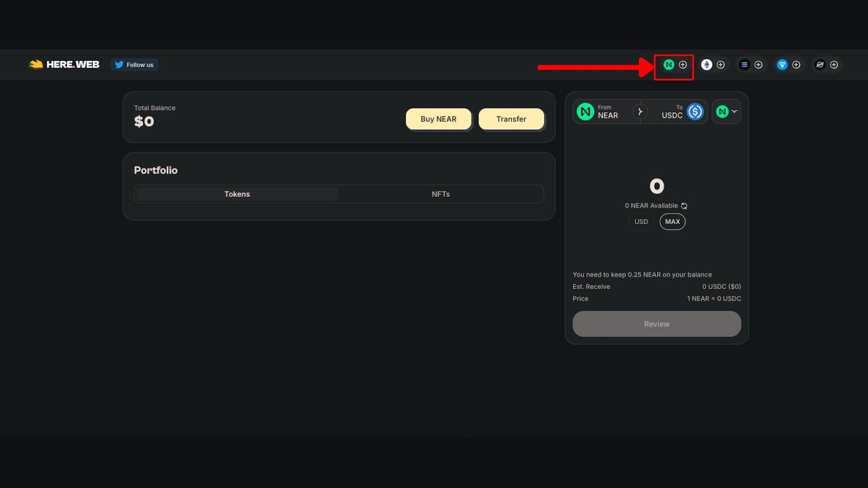Click the Portfolio heading

[x=156, y=170]
